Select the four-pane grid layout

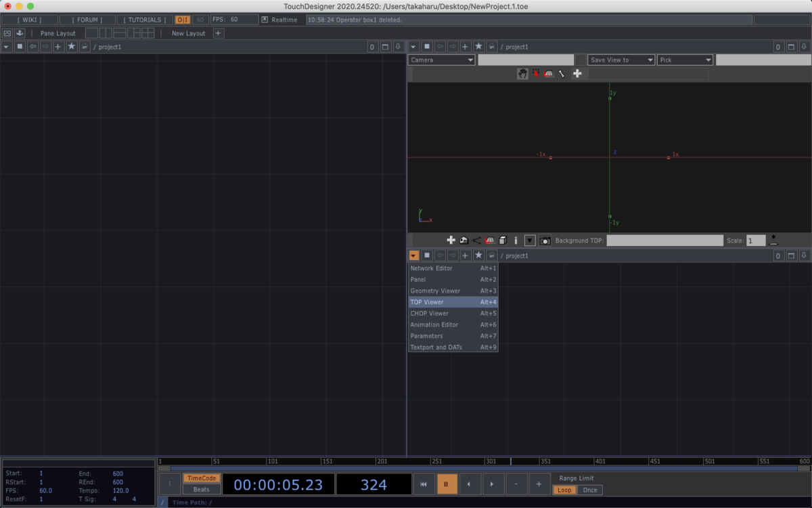pyautogui.click(x=148, y=33)
